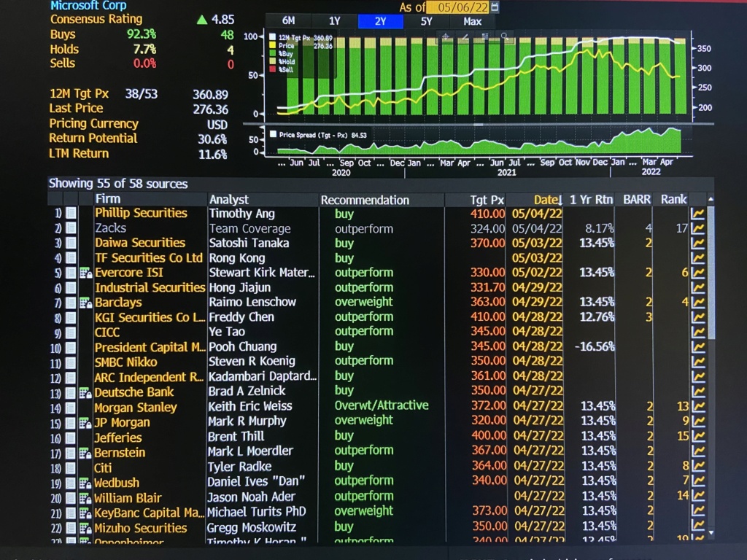Click the building icon beside William Blair
The width and height of the screenshot is (747, 560).
85,499
